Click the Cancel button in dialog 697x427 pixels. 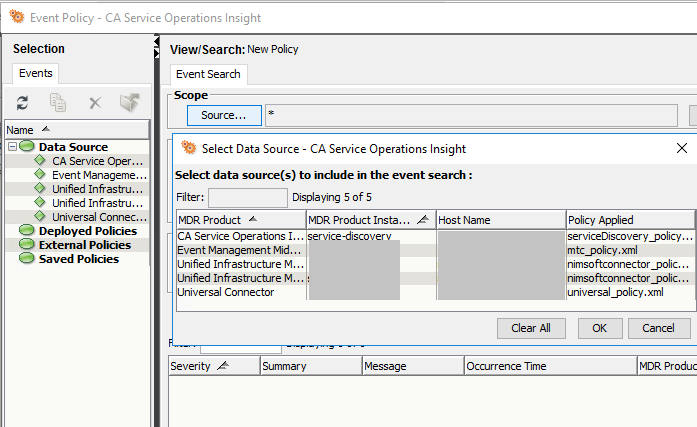[658, 328]
